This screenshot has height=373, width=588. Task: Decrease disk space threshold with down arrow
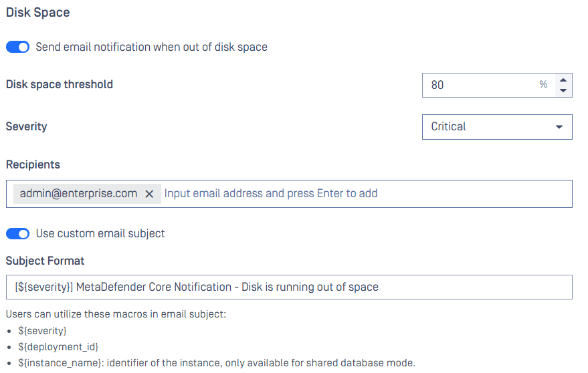click(563, 90)
